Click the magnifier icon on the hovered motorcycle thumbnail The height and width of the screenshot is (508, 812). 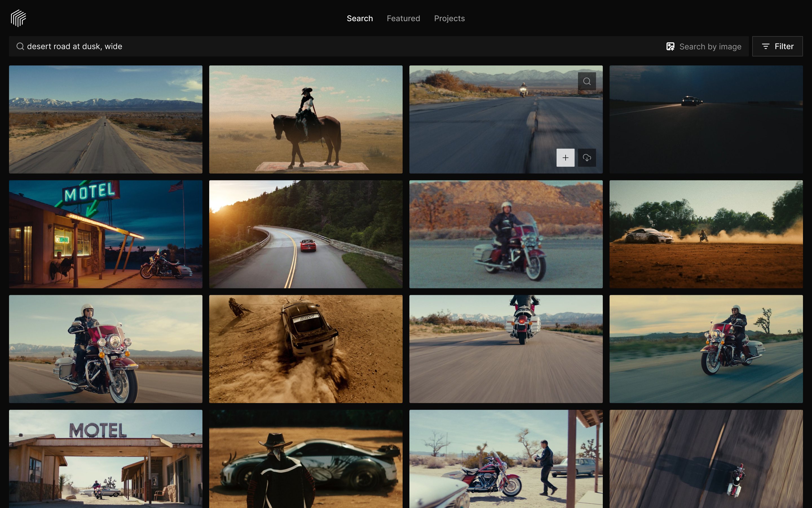point(586,81)
